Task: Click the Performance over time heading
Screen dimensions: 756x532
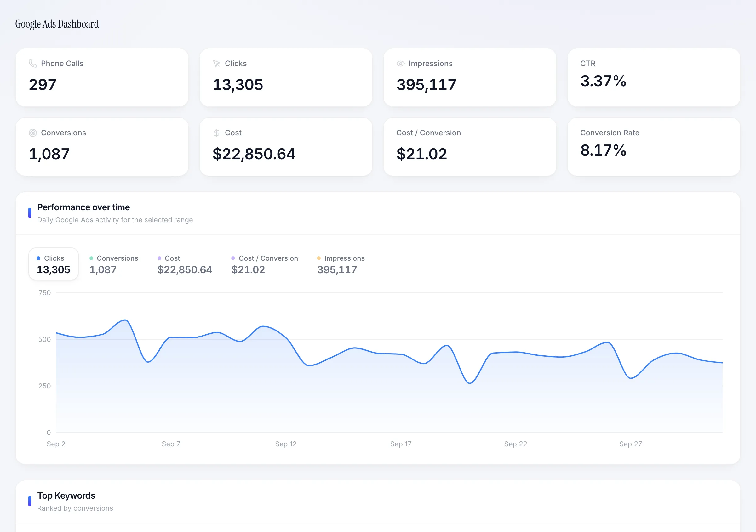Action: [x=83, y=207]
